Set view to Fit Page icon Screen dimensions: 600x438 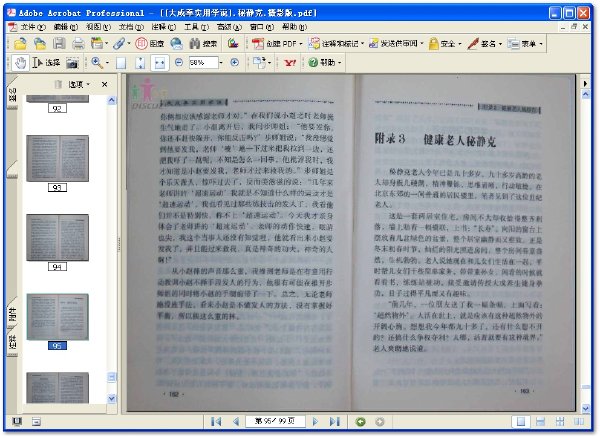coord(140,63)
